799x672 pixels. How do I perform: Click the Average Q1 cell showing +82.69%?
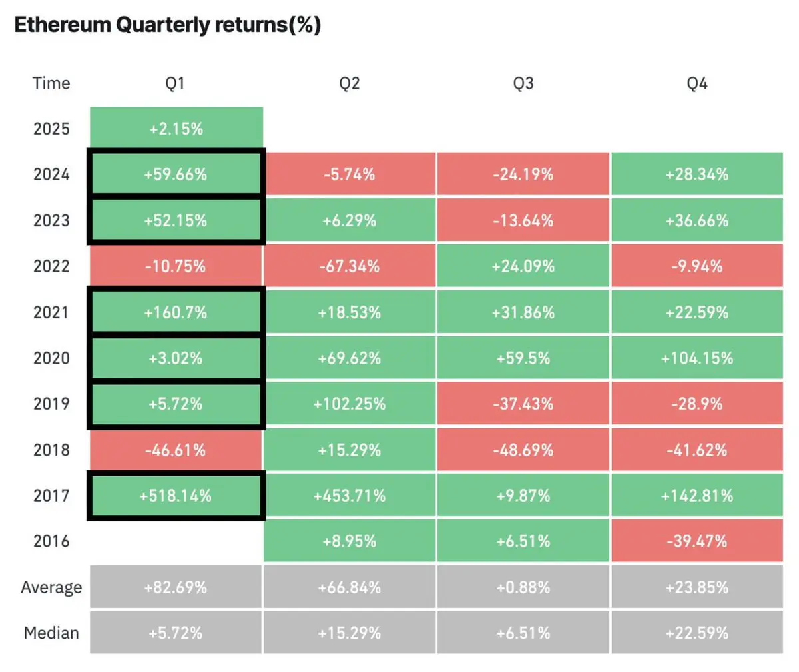pyautogui.click(x=176, y=587)
